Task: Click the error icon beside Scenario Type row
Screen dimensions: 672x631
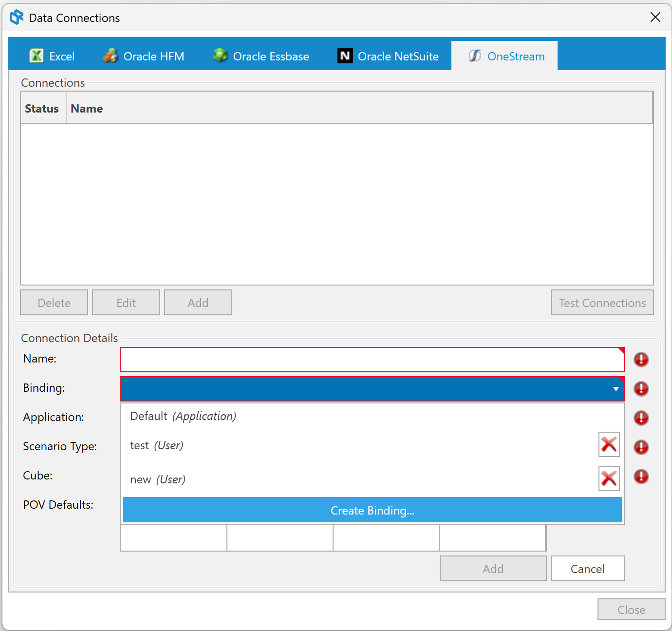Action: coord(641,447)
